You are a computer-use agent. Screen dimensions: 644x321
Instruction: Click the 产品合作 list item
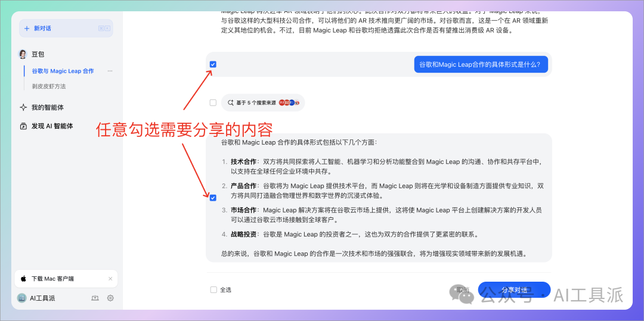coord(382,191)
